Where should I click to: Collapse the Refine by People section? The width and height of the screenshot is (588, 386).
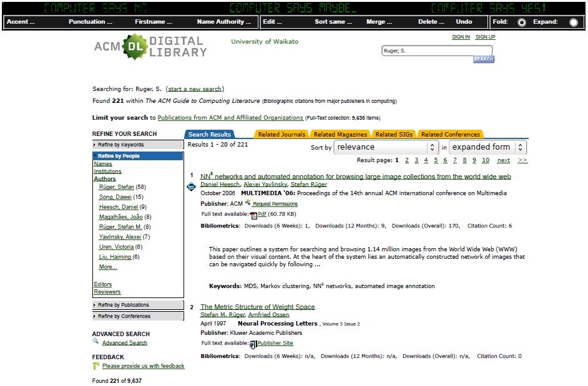point(137,156)
